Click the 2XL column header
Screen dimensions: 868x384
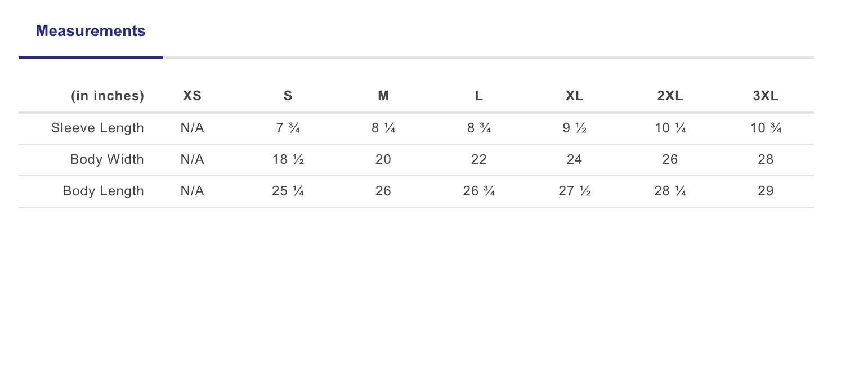(x=670, y=96)
